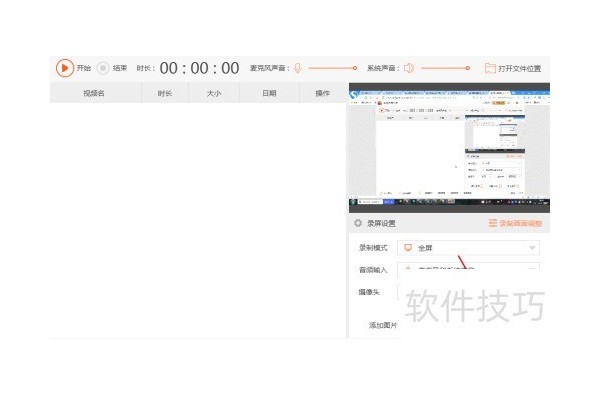Viewport: 600px width, 400px height.
Task: Click 添加图片 option
Action: point(383,325)
